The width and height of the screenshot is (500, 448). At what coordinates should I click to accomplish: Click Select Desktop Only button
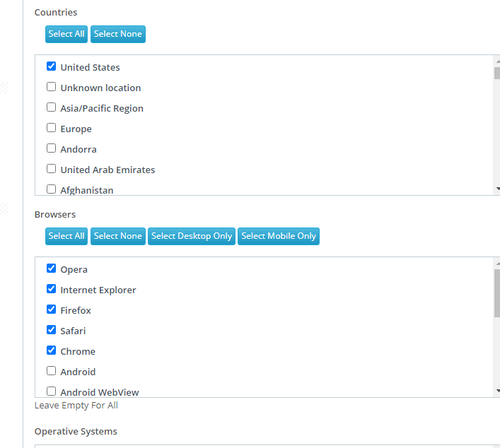(192, 236)
